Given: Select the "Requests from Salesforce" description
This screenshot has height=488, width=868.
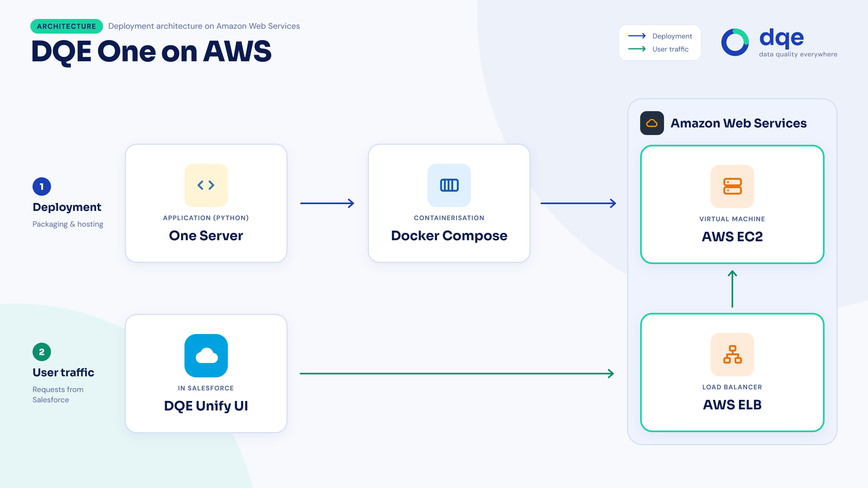Looking at the screenshot, I should point(58,395).
